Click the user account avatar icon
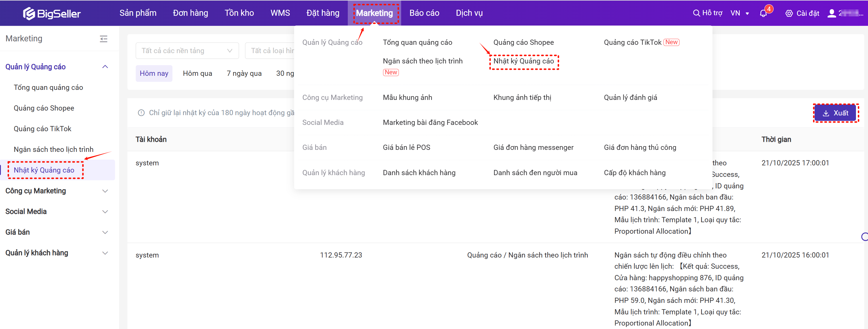 point(831,13)
